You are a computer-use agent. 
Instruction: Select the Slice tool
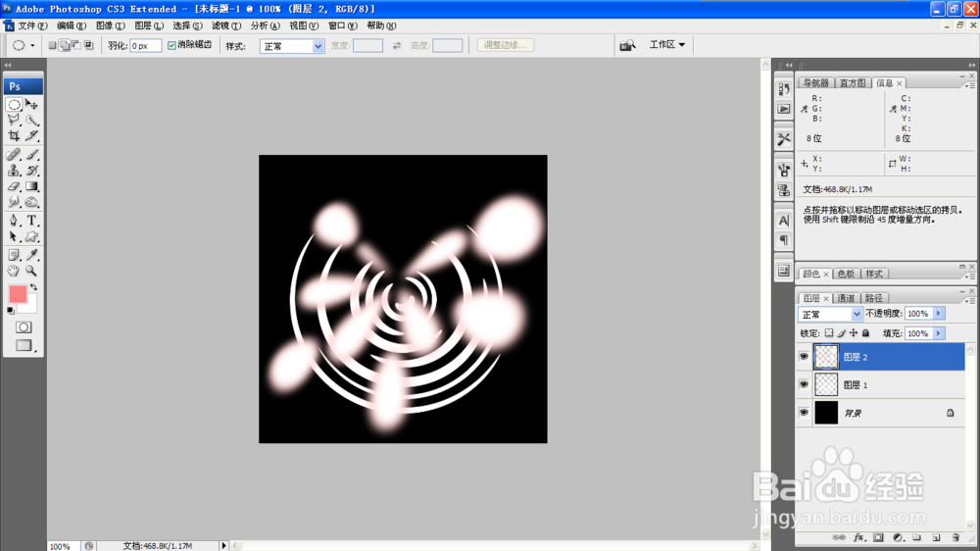32,135
